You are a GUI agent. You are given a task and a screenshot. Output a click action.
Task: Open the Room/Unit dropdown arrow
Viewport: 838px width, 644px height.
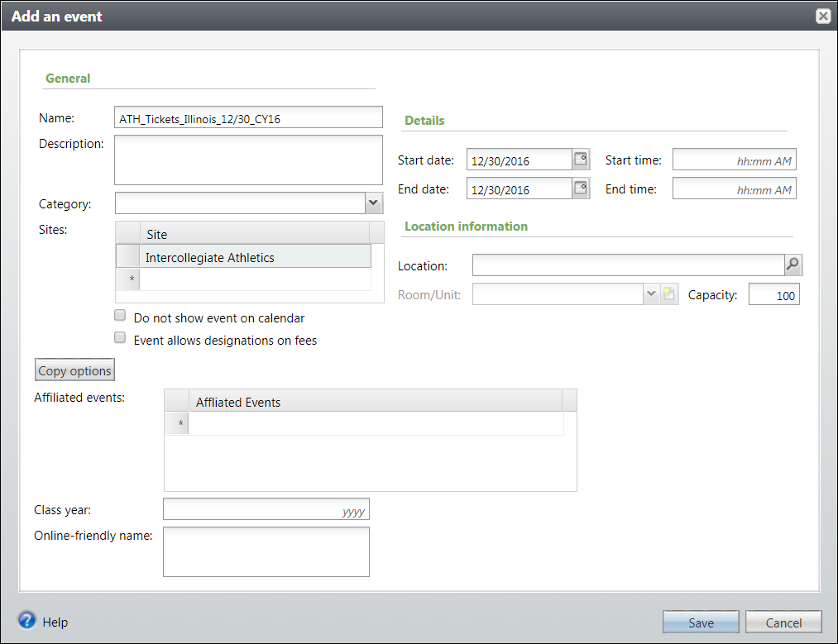coord(650,294)
